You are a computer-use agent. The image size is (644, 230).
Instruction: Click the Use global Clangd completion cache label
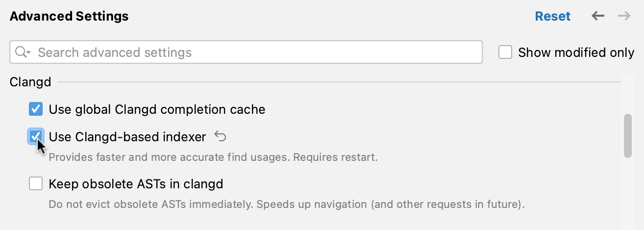point(157,109)
